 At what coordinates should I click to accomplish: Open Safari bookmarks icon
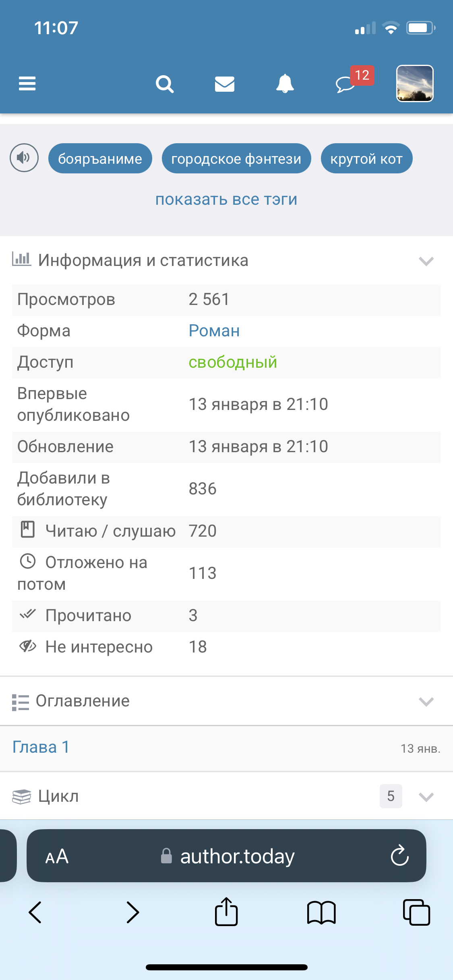pos(321,912)
